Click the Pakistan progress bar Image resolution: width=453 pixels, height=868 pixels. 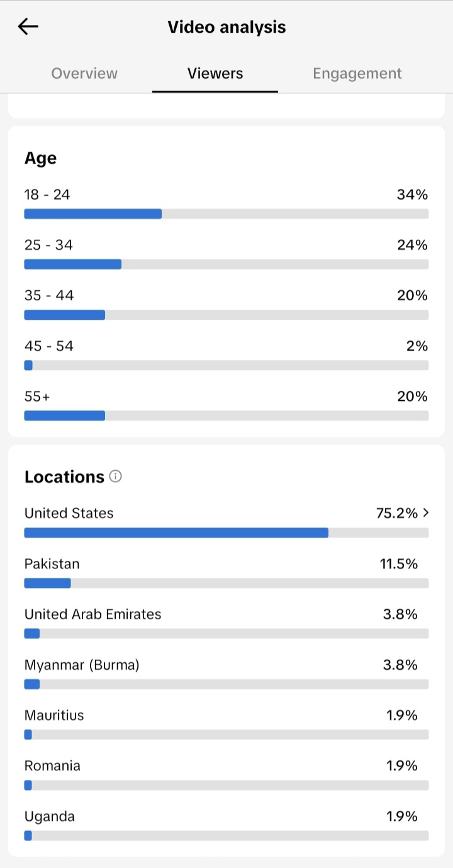tap(226, 583)
